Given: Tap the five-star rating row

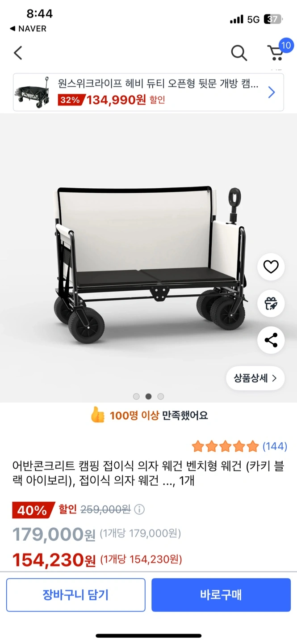Looking at the screenshot, I should click(x=225, y=446).
